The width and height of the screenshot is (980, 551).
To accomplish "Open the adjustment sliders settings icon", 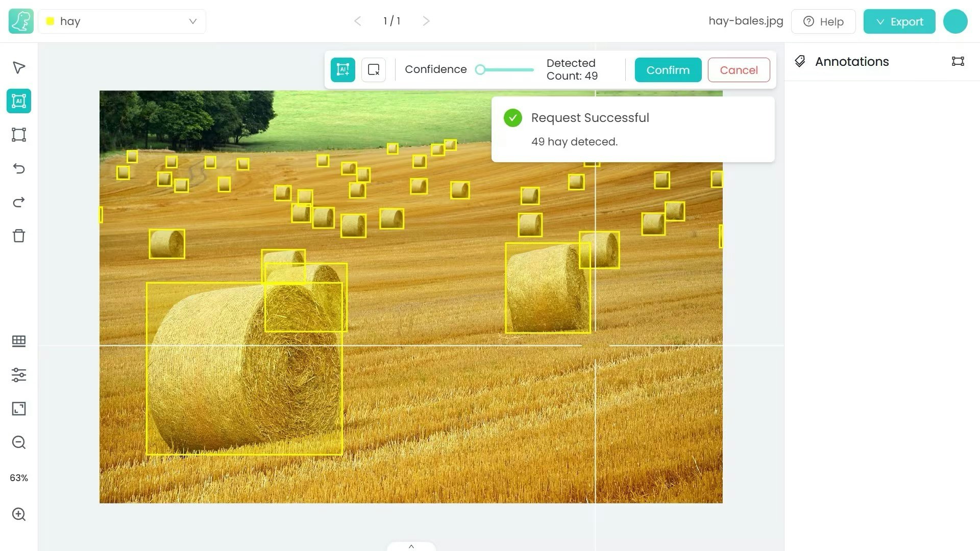I will 19,375.
